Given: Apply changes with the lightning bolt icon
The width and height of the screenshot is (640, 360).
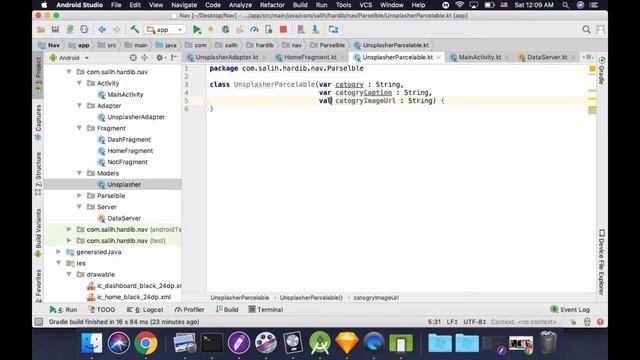Looking at the screenshot, I should click(211, 29).
